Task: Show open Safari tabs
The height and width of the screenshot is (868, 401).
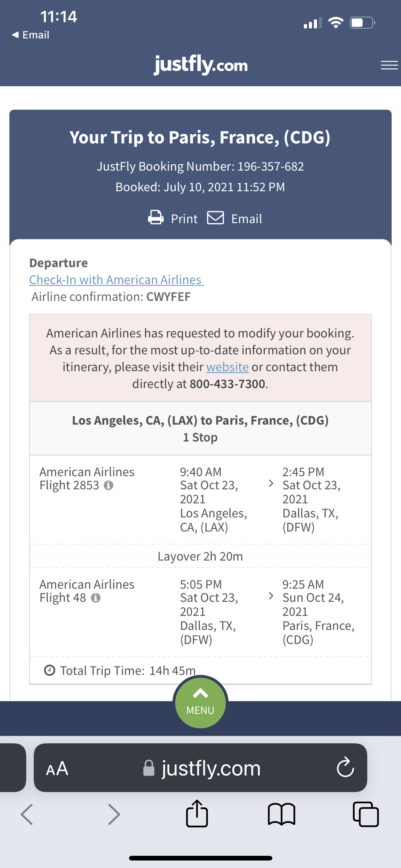Action: pos(366,814)
